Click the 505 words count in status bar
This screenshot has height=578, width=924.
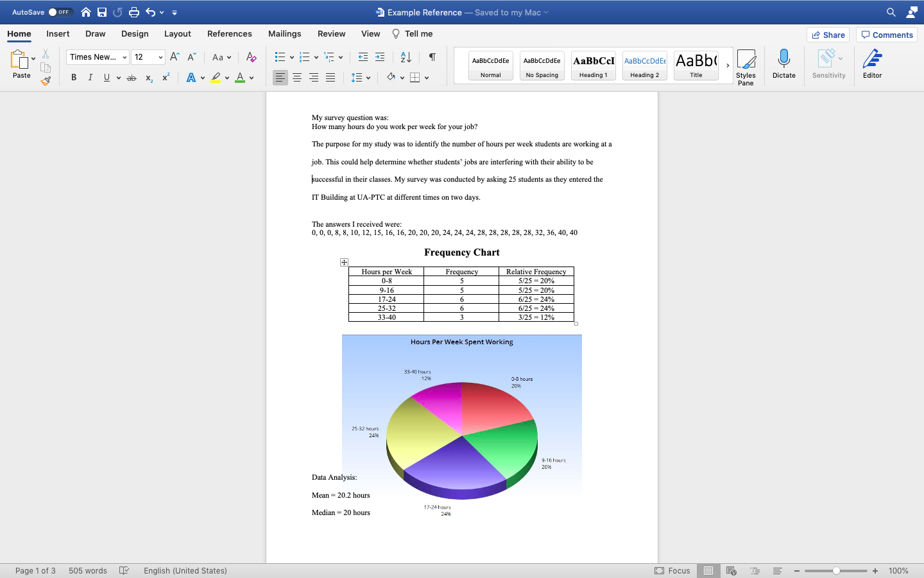click(x=88, y=570)
